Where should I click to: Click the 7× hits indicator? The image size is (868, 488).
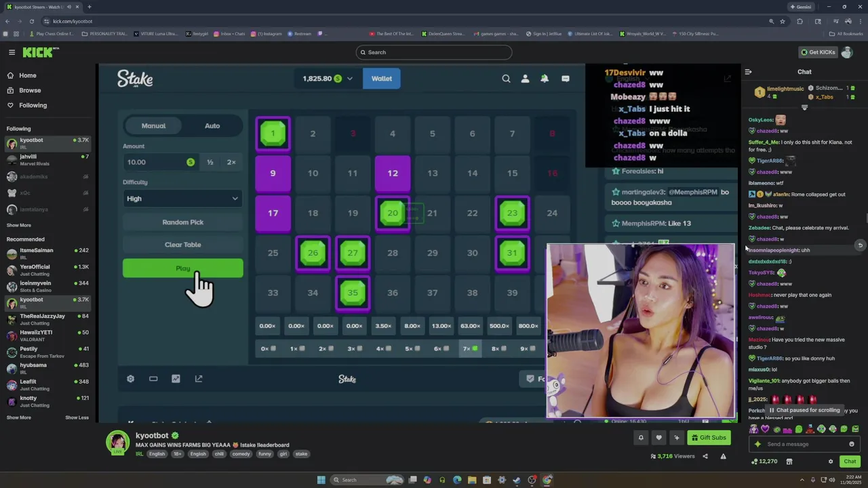pyautogui.click(x=471, y=348)
